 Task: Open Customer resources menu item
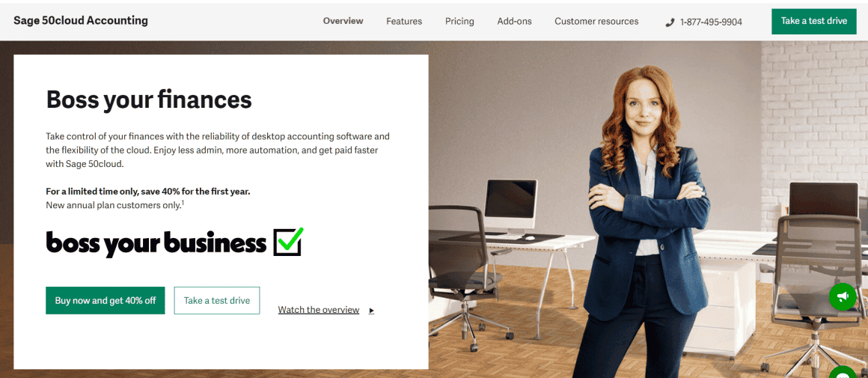point(596,22)
